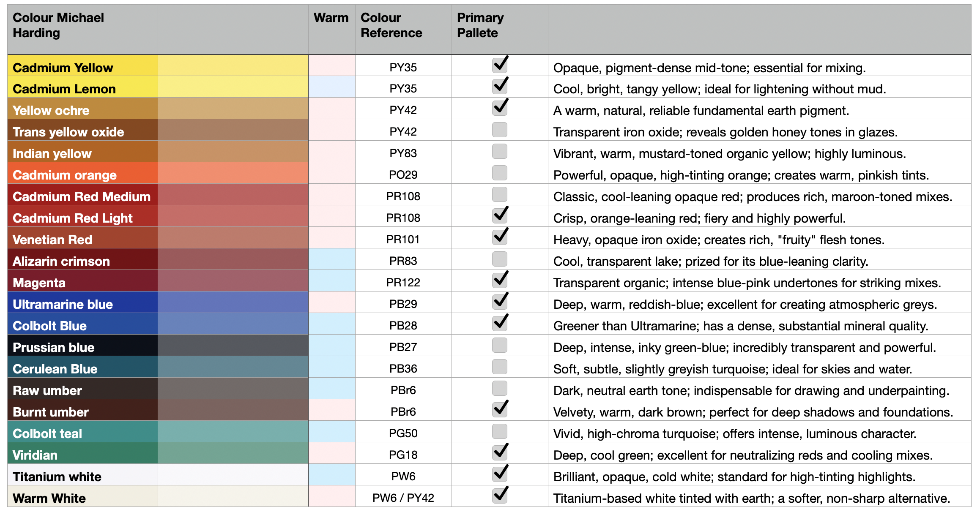Toggle the Ultramarine blue palette checkbox
The height and width of the screenshot is (512, 980).
tap(500, 302)
